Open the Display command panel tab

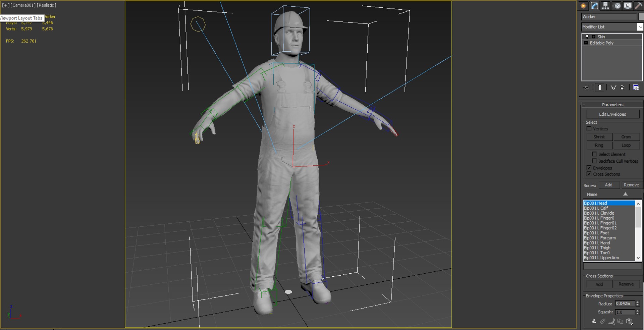(x=628, y=6)
